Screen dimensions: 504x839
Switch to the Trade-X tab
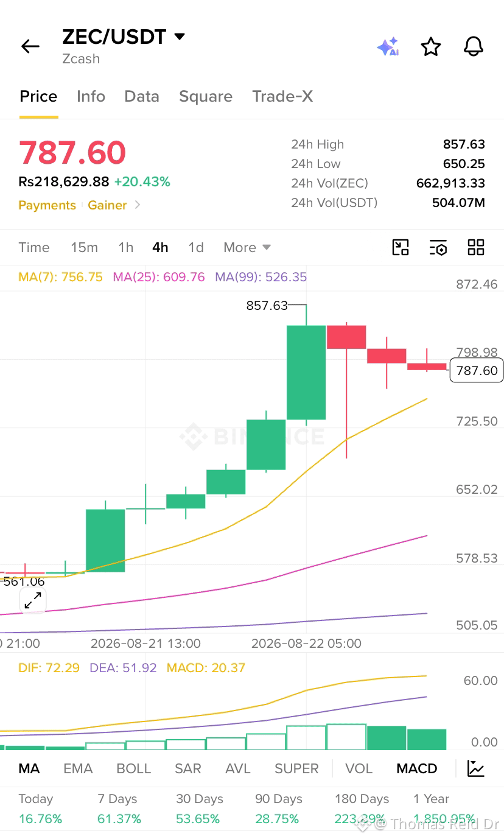tap(282, 96)
